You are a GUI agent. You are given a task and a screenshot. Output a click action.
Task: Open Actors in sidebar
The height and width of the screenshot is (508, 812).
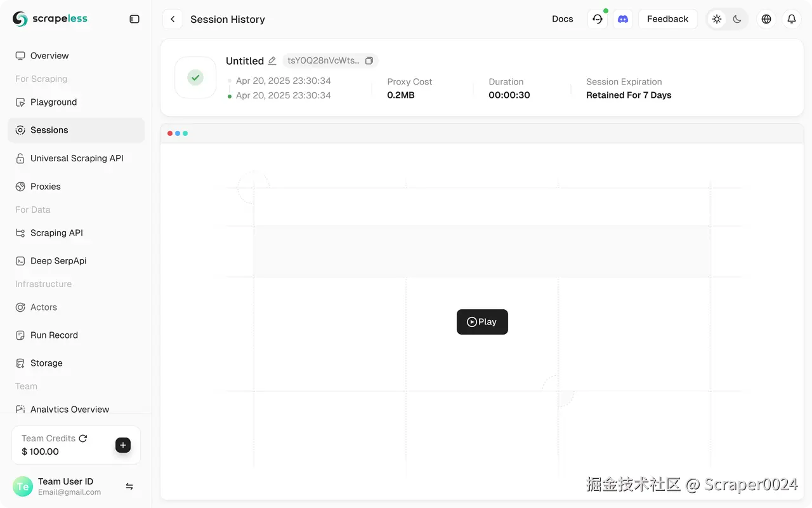click(76, 307)
